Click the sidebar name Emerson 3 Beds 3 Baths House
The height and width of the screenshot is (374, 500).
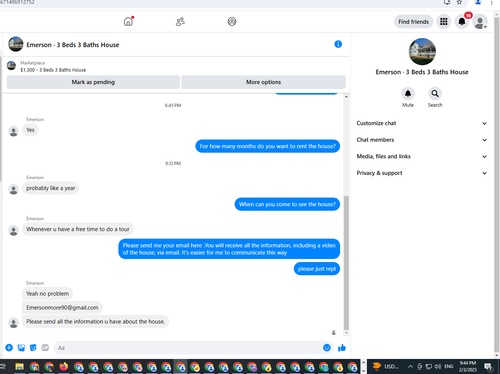(x=422, y=72)
